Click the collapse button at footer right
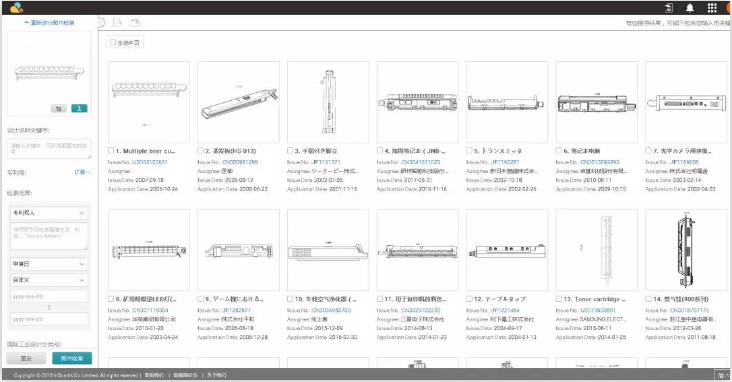Viewport: 732px width, 382px height. coord(723,375)
